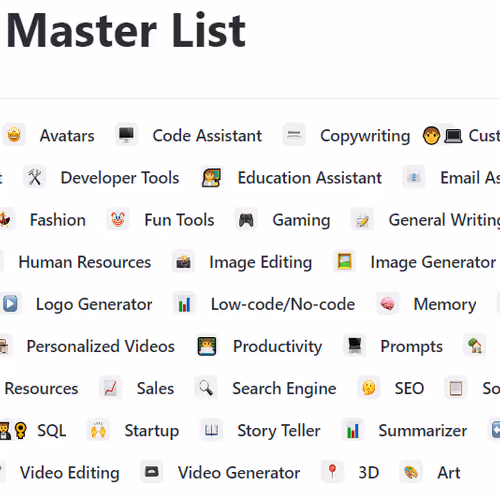Open the Developer Tools category

click(120, 178)
